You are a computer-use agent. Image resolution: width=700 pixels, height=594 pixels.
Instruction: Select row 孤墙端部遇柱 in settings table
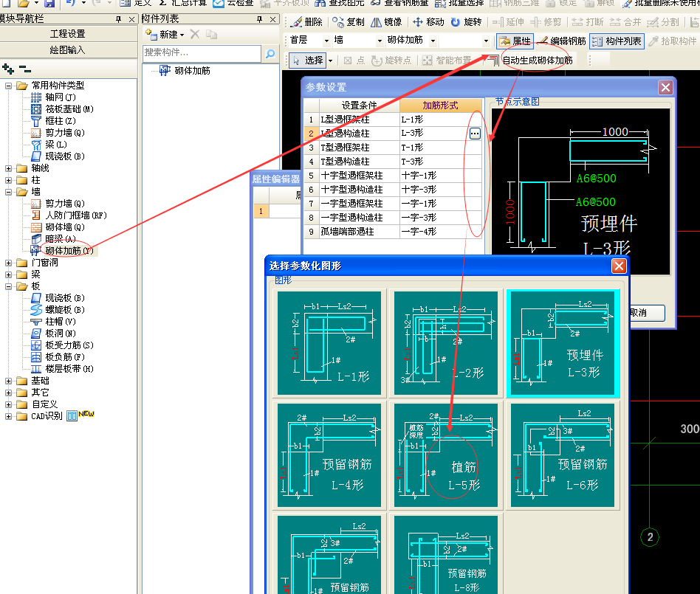[x=394, y=232]
